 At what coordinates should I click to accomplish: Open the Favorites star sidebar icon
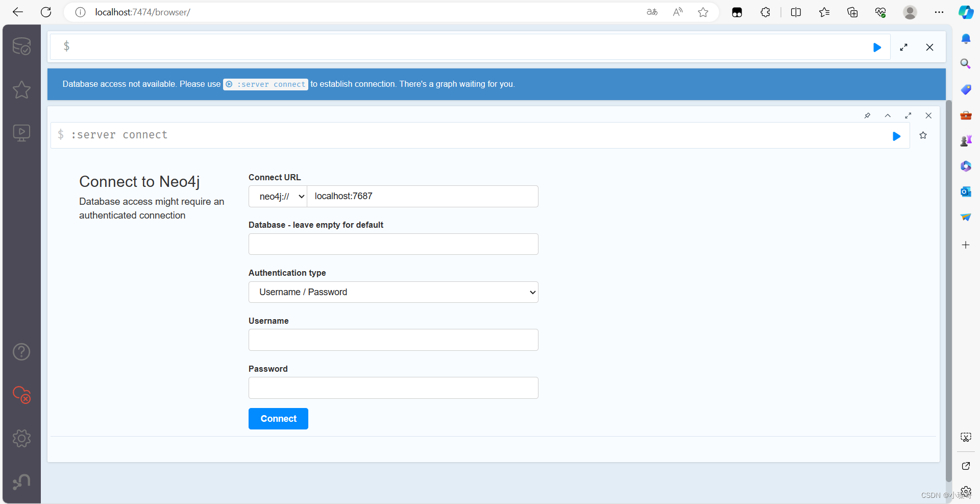tap(21, 90)
